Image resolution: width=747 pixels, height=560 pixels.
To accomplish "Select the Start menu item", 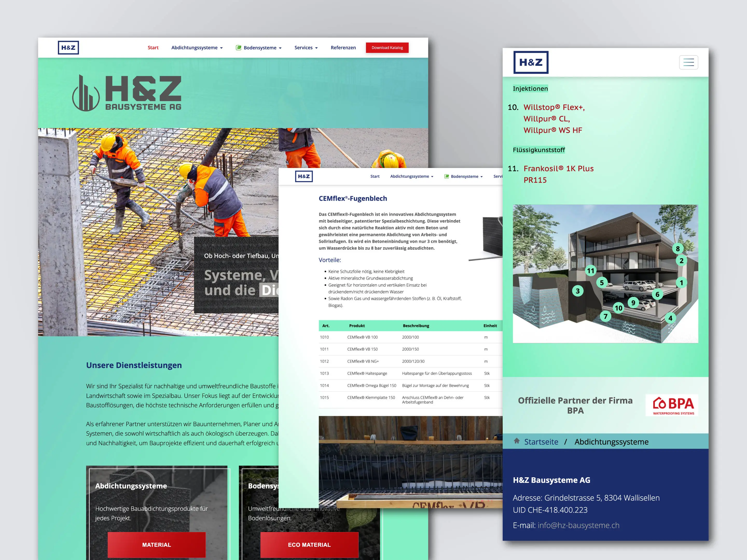I will tap(153, 48).
